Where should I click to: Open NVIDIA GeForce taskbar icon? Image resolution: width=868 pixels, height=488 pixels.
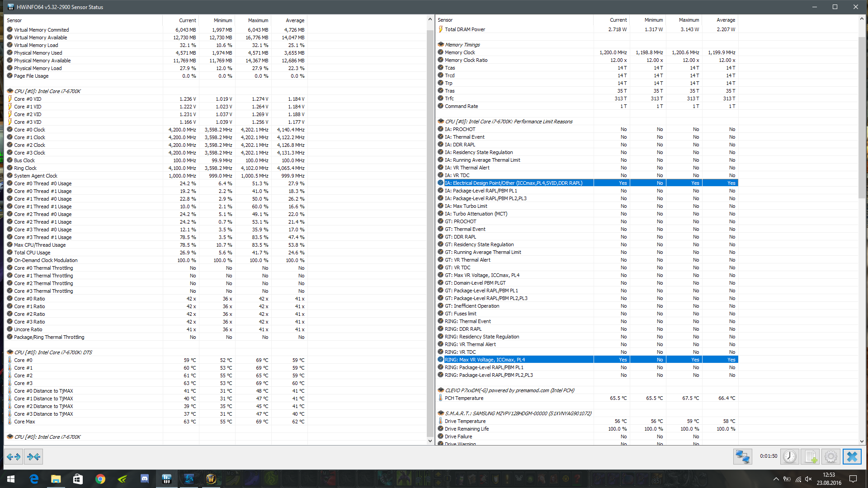(122, 479)
